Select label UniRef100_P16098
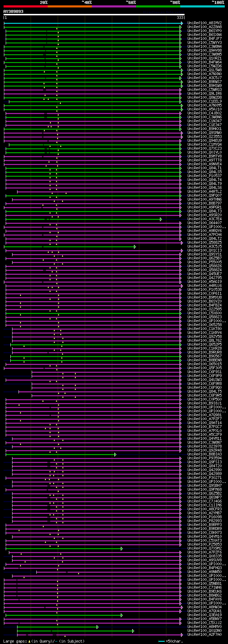Screen dimensions: 228x644 204,517
